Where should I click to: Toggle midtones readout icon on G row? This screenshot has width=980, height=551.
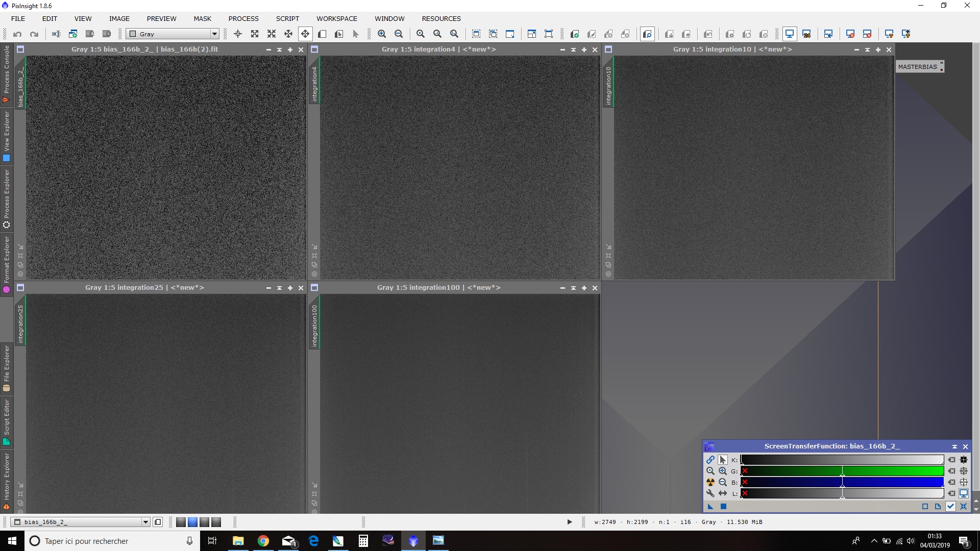(x=964, y=471)
